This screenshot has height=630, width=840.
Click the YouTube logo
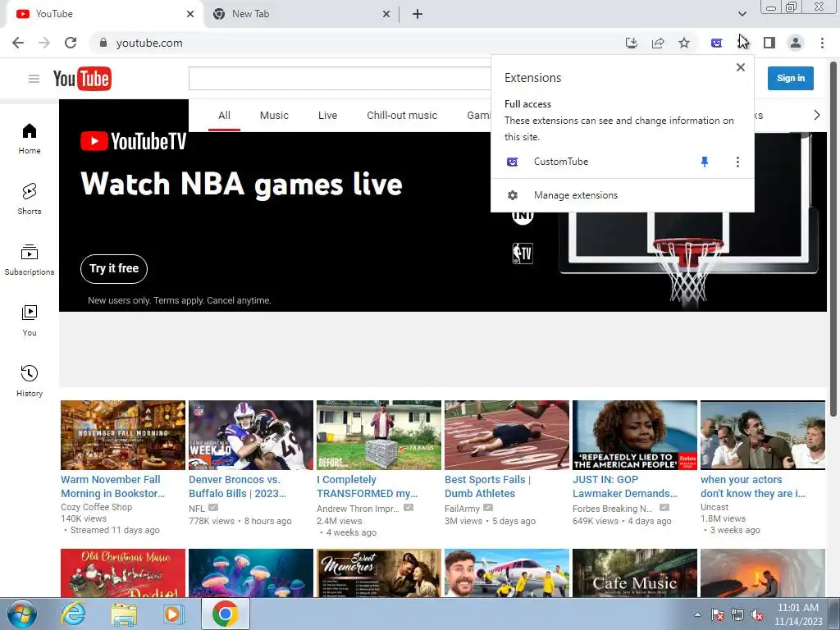[83, 79]
